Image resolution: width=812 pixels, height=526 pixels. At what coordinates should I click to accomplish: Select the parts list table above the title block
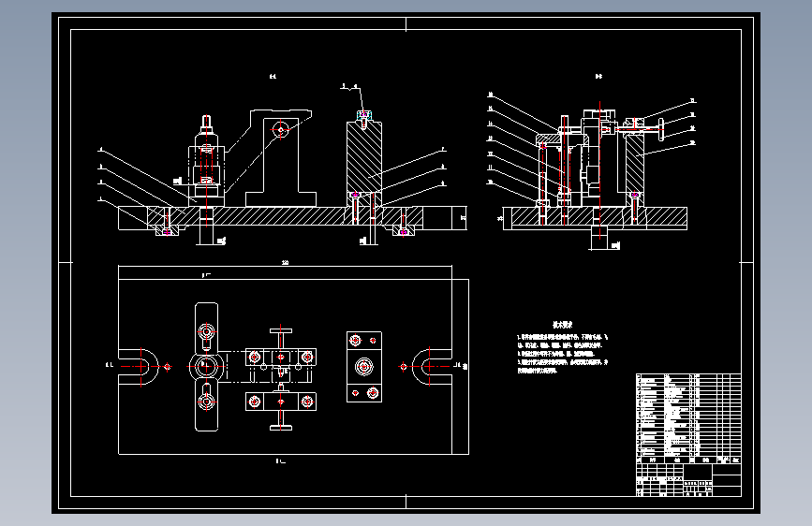point(688,418)
